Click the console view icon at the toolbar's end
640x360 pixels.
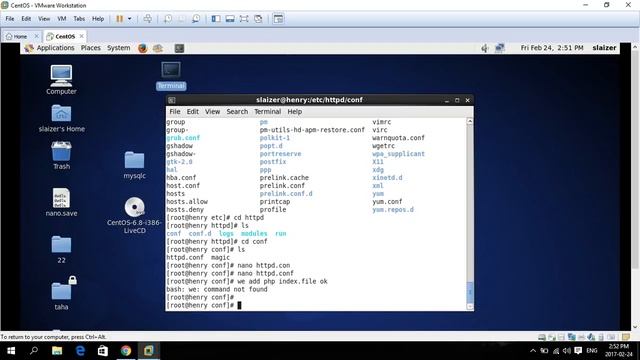click(278, 19)
